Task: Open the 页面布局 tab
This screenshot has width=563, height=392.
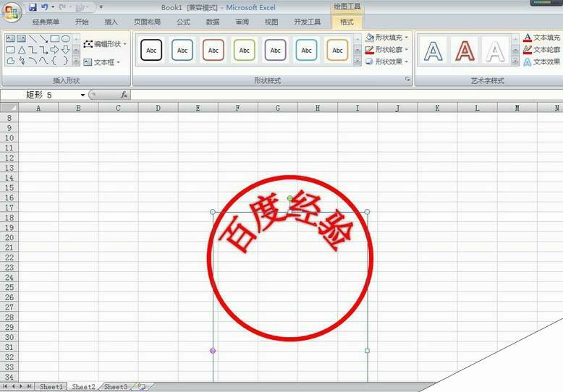Action: pos(147,22)
